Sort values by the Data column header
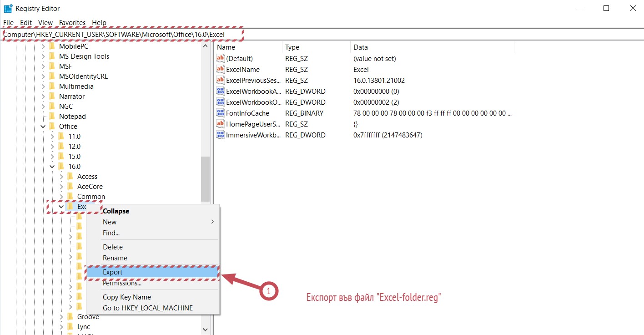The width and height of the screenshot is (644, 335). tap(432, 47)
